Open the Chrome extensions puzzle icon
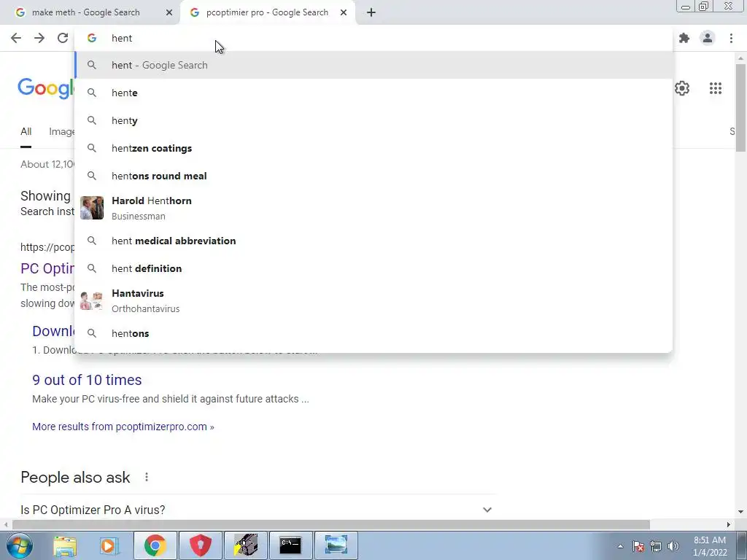The height and width of the screenshot is (560, 747). (x=684, y=38)
